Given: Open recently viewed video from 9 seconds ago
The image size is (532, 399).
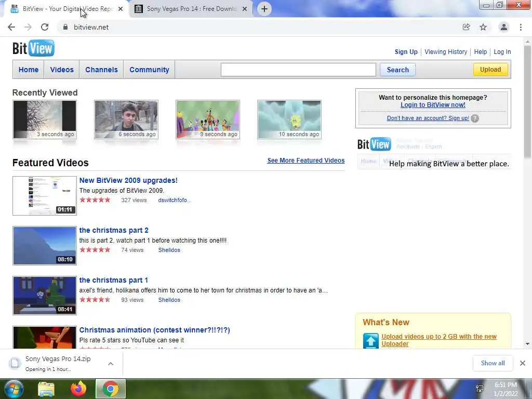Looking at the screenshot, I should [x=208, y=119].
